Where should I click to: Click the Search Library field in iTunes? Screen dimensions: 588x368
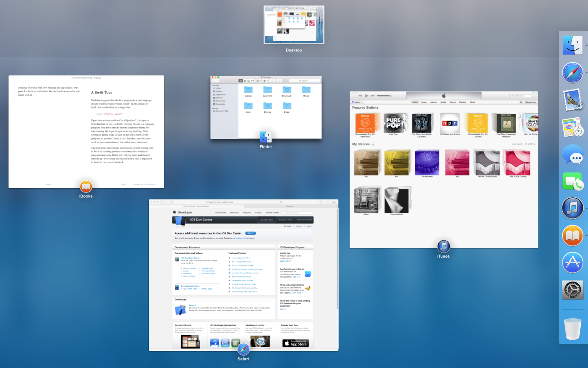click(520, 96)
